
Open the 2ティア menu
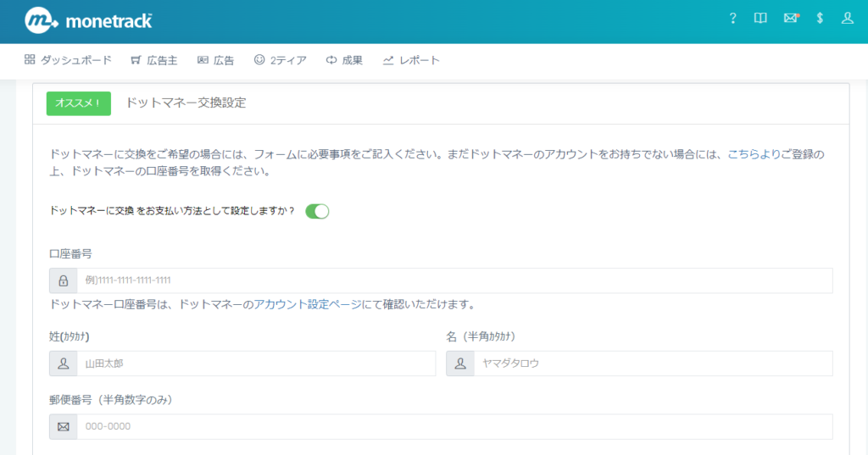pos(280,60)
